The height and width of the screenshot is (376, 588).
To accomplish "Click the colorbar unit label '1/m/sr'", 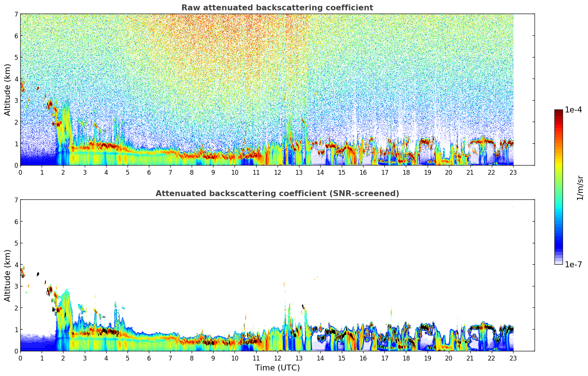I will [x=580, y=188].
